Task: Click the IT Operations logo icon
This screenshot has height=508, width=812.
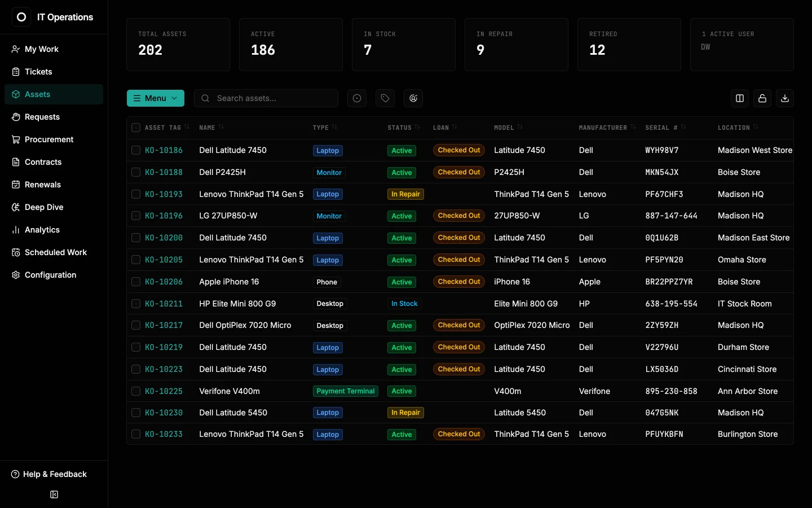Action: (21, 17)
